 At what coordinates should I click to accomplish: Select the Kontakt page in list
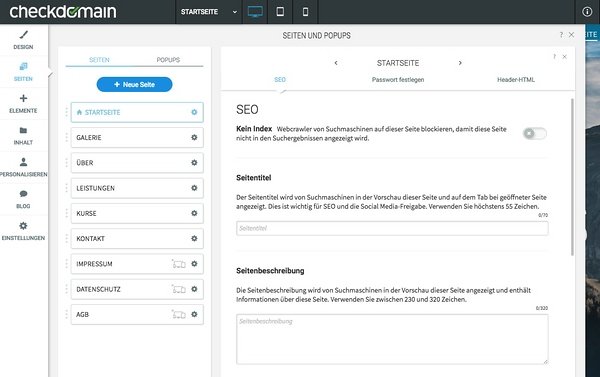point(137,238)
